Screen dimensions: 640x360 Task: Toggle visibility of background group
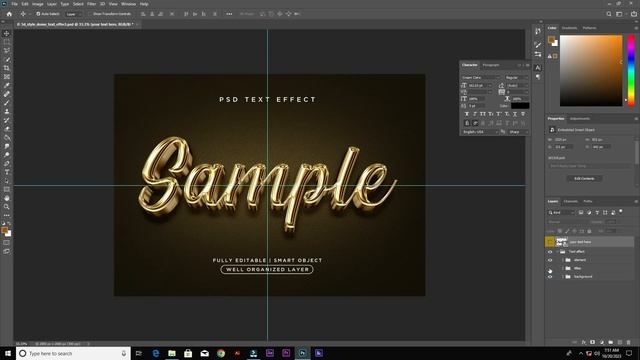tap(550, 277)
